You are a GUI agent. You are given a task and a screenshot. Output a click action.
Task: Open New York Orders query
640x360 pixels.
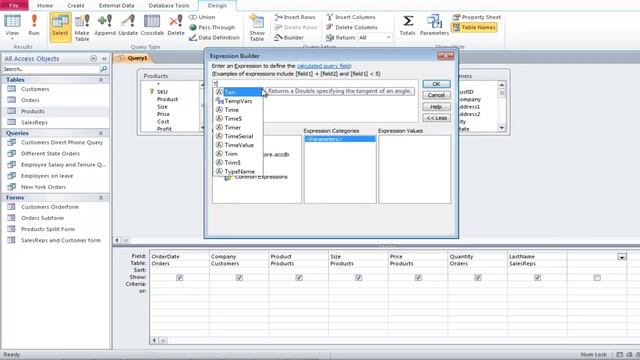pos(43,187)
